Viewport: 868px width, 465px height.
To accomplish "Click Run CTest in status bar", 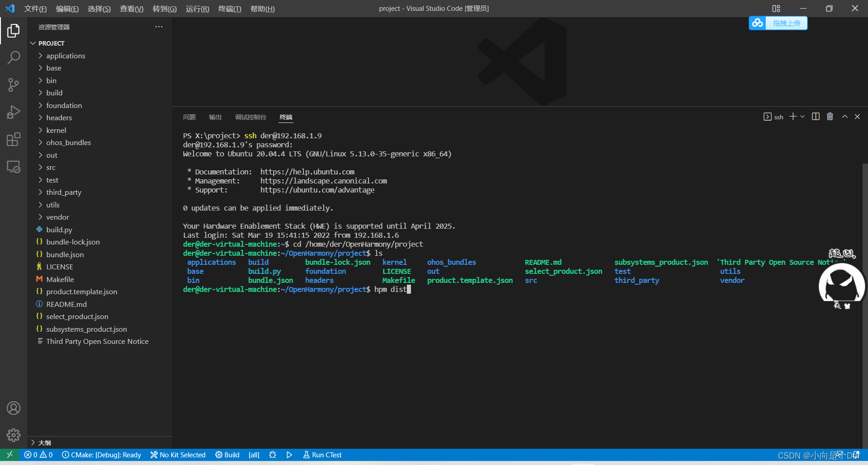I will (322, 455).
